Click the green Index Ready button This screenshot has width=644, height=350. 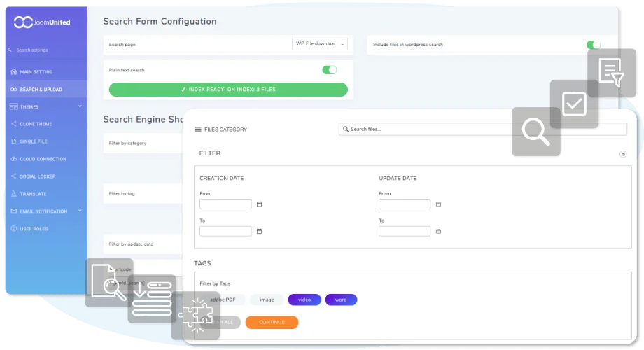coord(228,90)
